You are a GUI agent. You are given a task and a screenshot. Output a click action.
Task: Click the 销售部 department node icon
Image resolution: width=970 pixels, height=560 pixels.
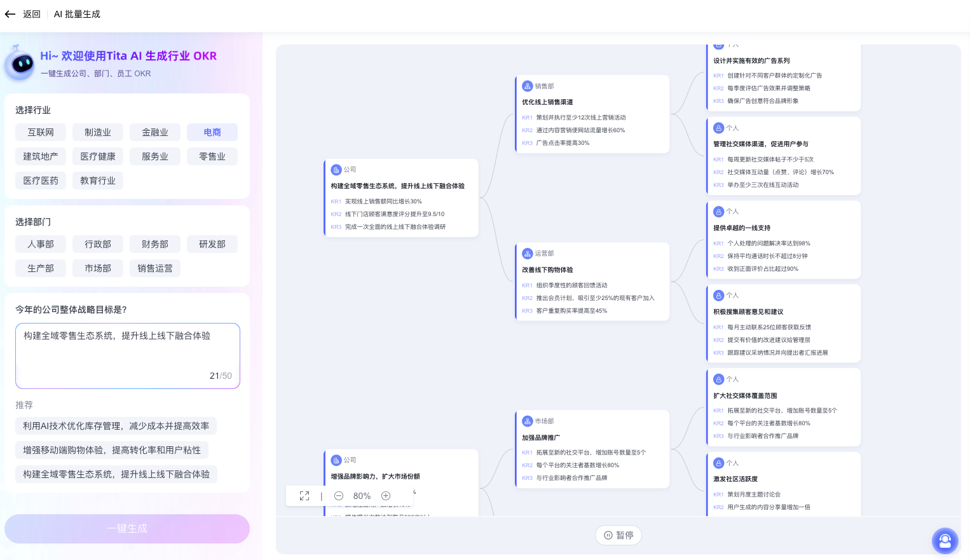527,86
